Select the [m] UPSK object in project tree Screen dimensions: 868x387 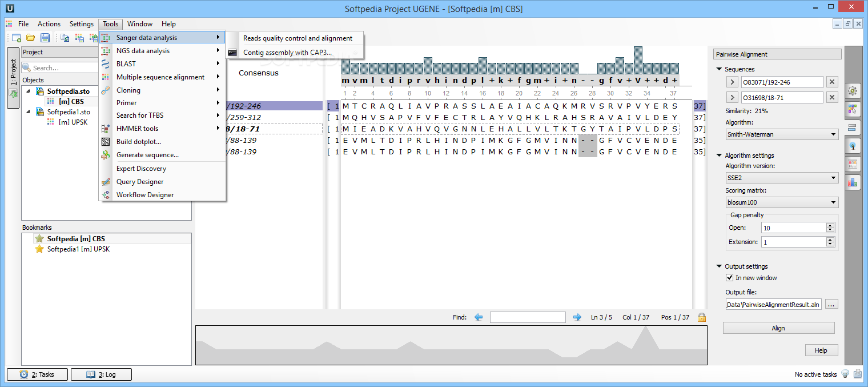(73, 122)
